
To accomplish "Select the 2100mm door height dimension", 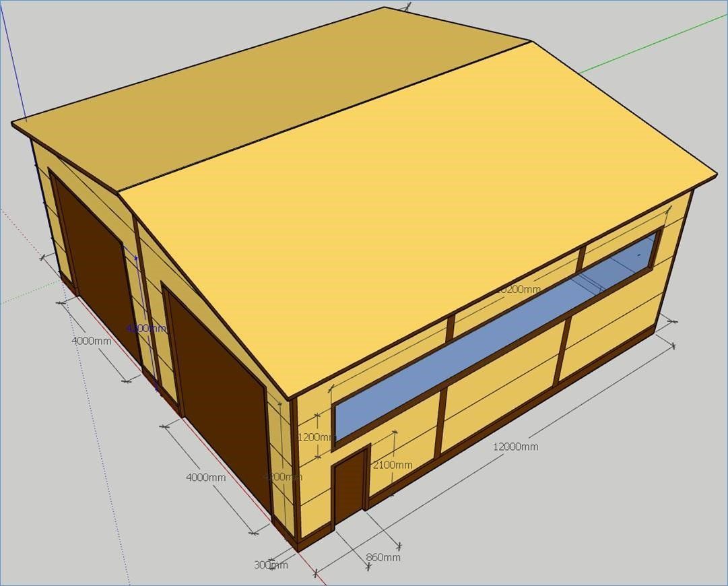I will pos(392,465).
